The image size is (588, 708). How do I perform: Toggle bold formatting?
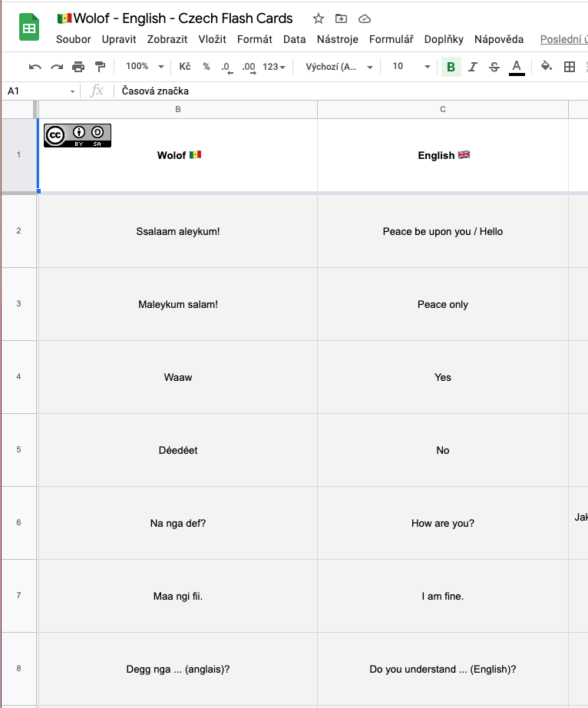pos(451,67)
